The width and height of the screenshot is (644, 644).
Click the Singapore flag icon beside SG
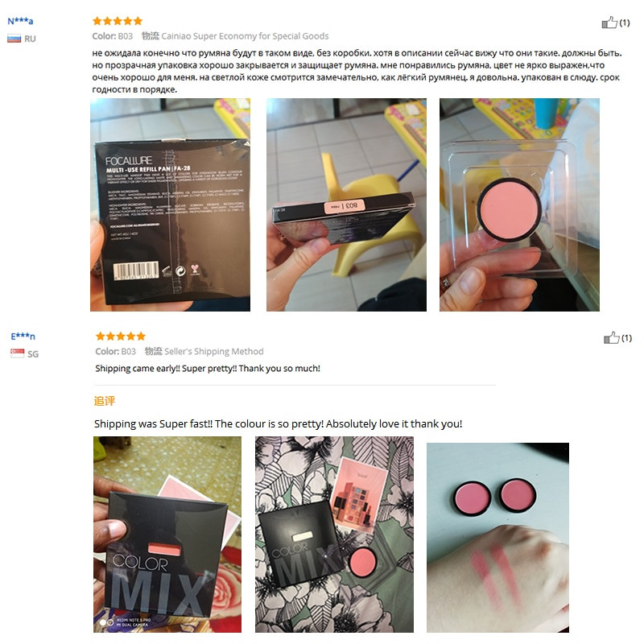click(17, 353)
